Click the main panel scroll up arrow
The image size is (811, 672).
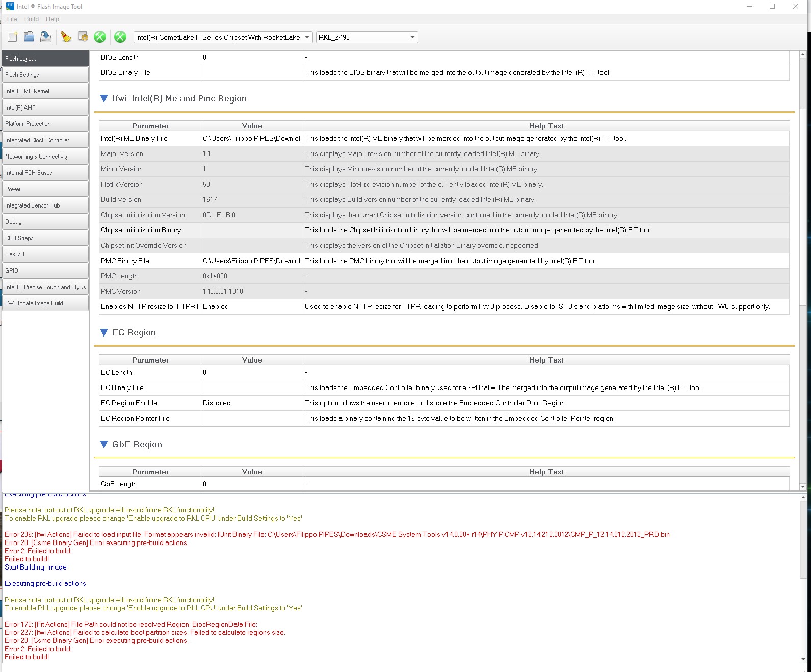click(x=803, y=54)
